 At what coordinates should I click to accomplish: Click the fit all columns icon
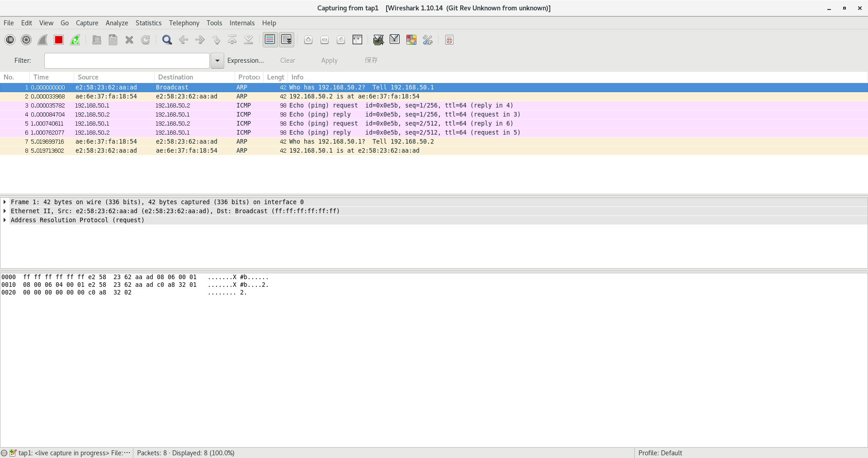tap(357, 40)
